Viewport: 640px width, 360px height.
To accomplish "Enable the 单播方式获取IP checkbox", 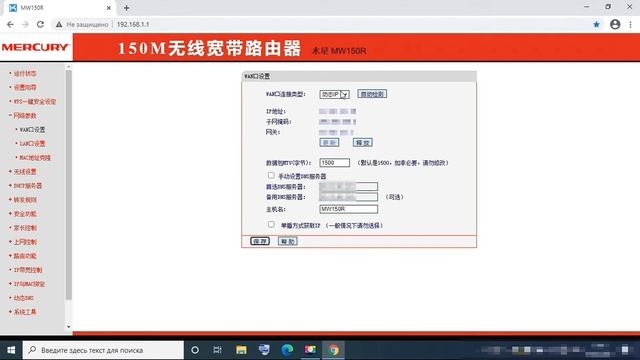I will [271, 224].
